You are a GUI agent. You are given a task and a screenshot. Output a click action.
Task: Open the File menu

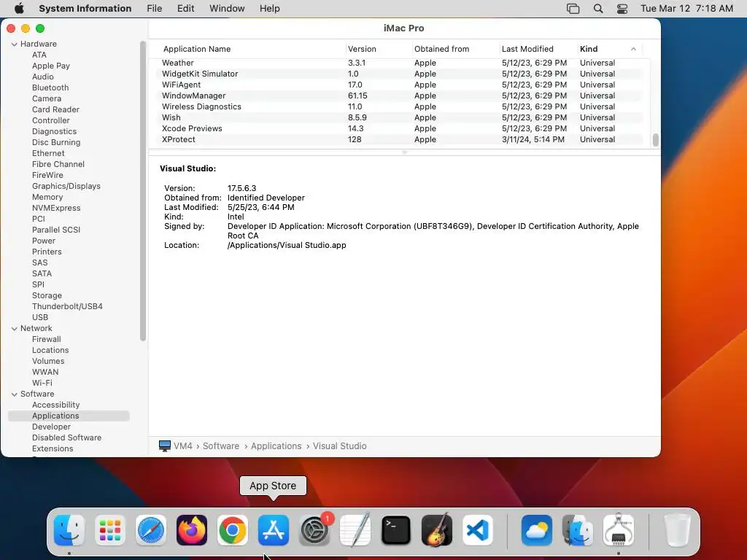155,9
